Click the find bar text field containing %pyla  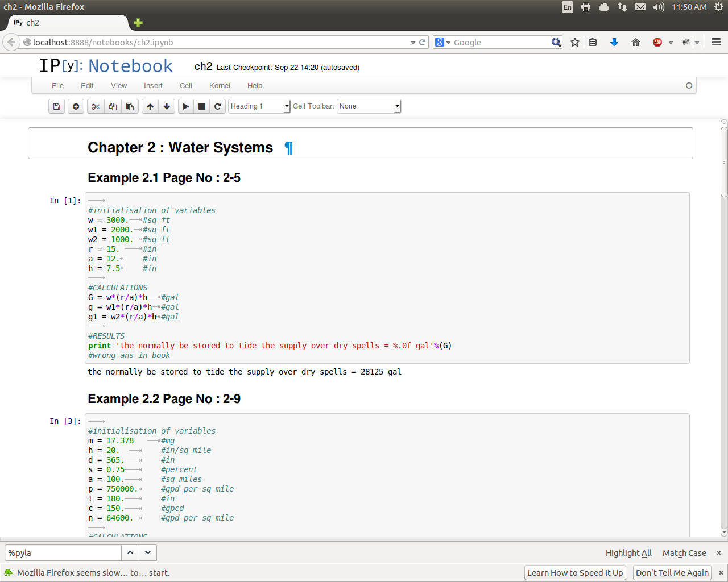(x=63, y=553)
